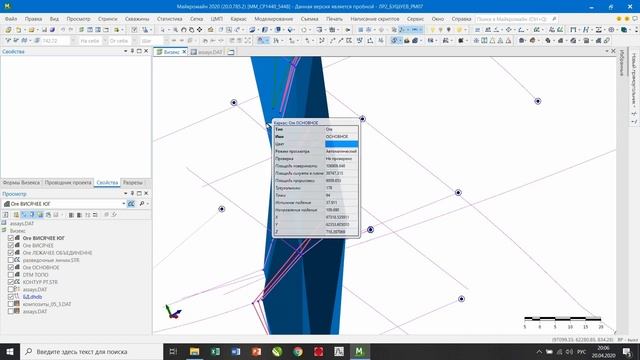
Task: Toggle the КОНТУР РТ.STR layer checkbox
Action: click(11, 282)
